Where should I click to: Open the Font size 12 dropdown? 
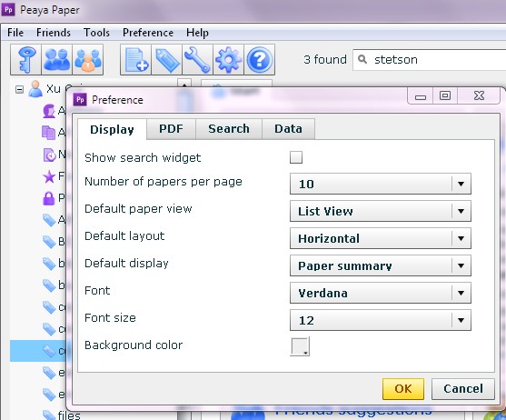(380, 320)
